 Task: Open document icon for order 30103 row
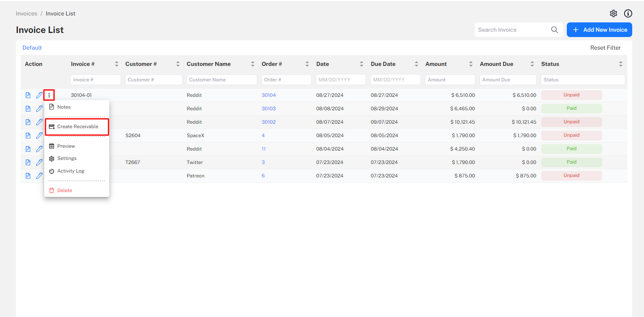28,109
